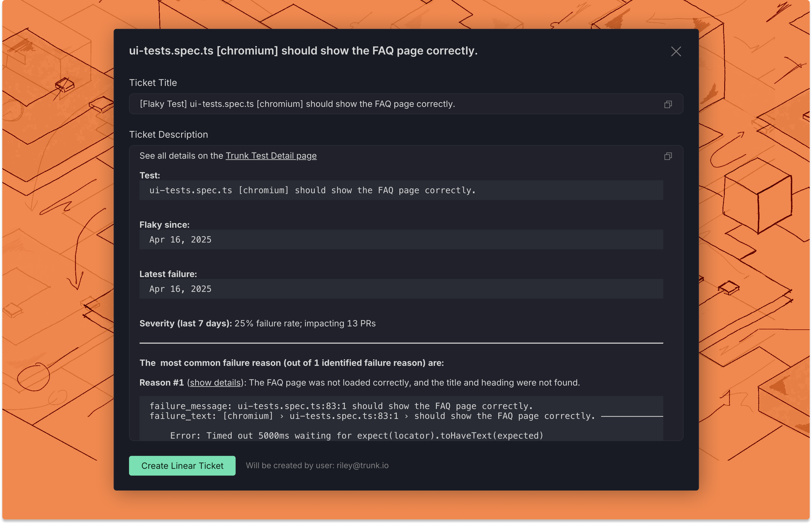Click the 'Flaky since:' label
The height and width of the screenshot is (524, 812).
point(165,225)
